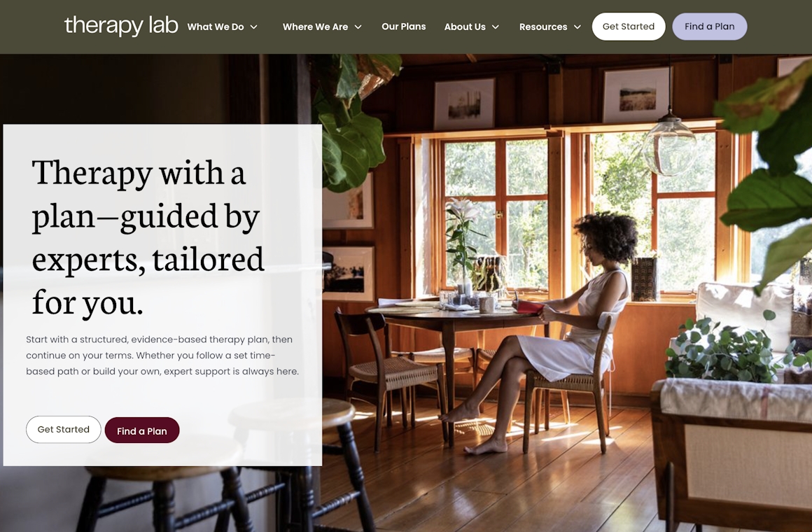Expand the What We Do chevron
Viewport: 812px width, 532px height.
253,27
